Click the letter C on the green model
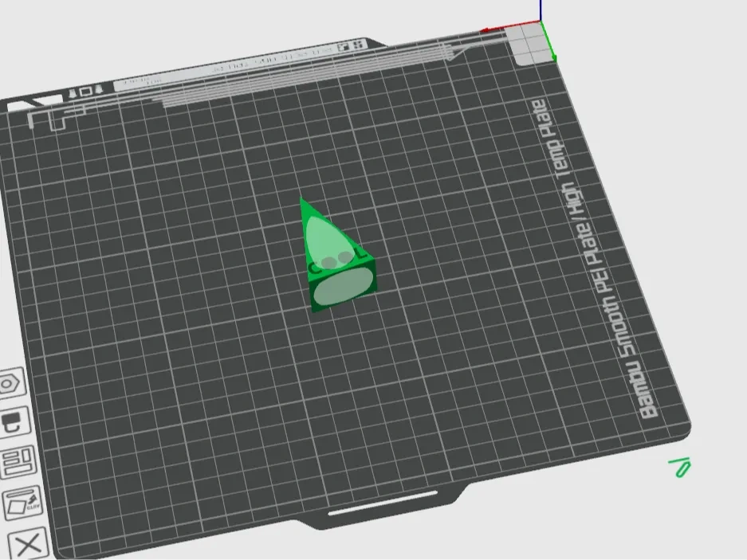 (x=314, y=268)
